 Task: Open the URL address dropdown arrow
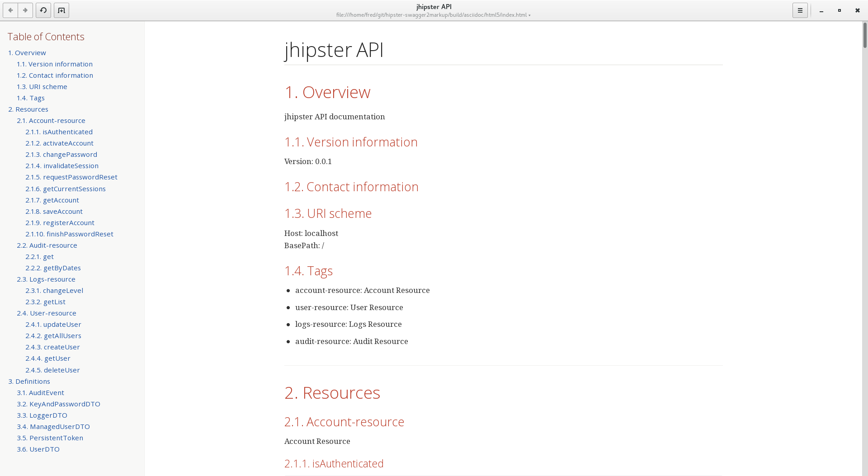[x=529, y=15]
